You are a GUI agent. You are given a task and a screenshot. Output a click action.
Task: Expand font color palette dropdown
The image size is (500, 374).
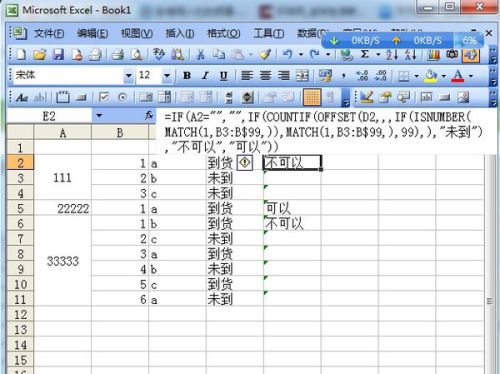click(471, 76)
